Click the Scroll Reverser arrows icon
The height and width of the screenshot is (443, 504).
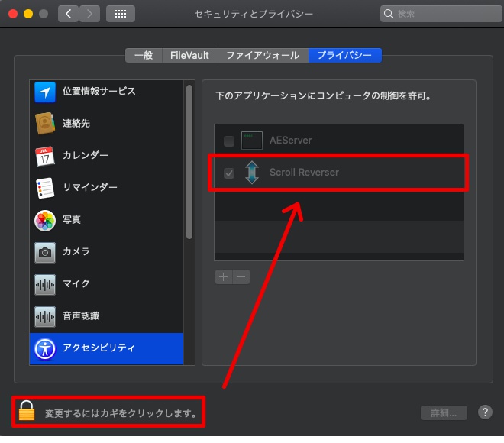coord(252,173)
